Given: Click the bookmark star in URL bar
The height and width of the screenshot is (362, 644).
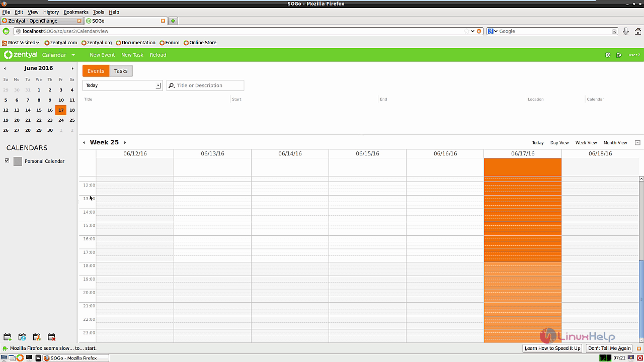Looking at the screenshot, I should coord(466,31).
